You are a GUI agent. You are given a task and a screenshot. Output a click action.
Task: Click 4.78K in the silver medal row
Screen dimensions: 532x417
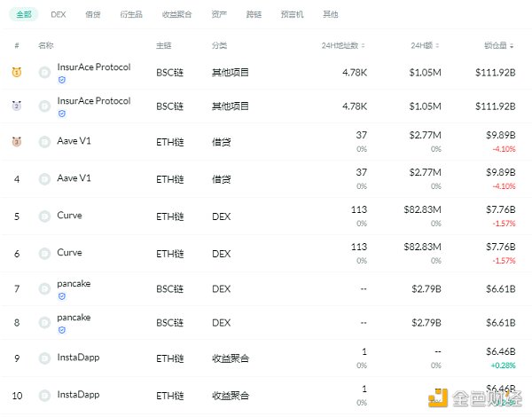(355, 106)
